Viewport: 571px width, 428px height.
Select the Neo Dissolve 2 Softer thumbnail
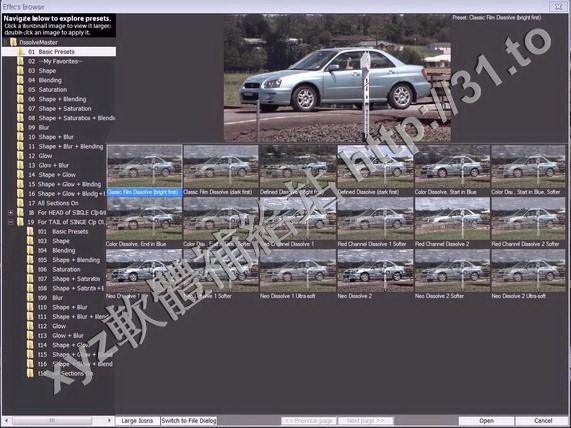(452, 271)
